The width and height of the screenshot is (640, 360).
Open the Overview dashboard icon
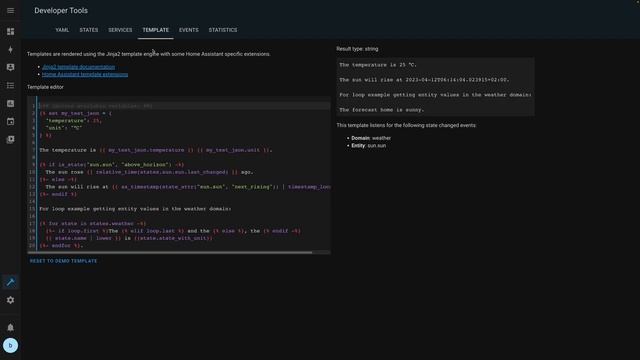[11, 31]
